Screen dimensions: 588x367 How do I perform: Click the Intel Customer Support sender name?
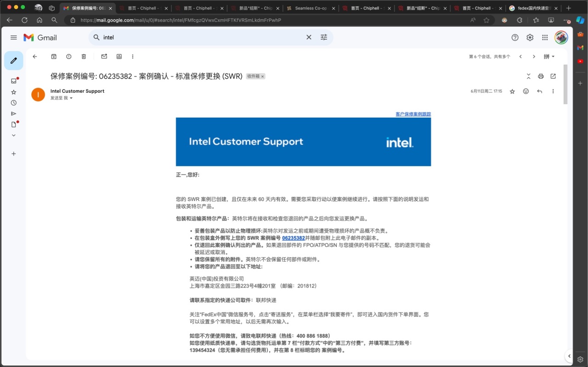pos(77,91)
